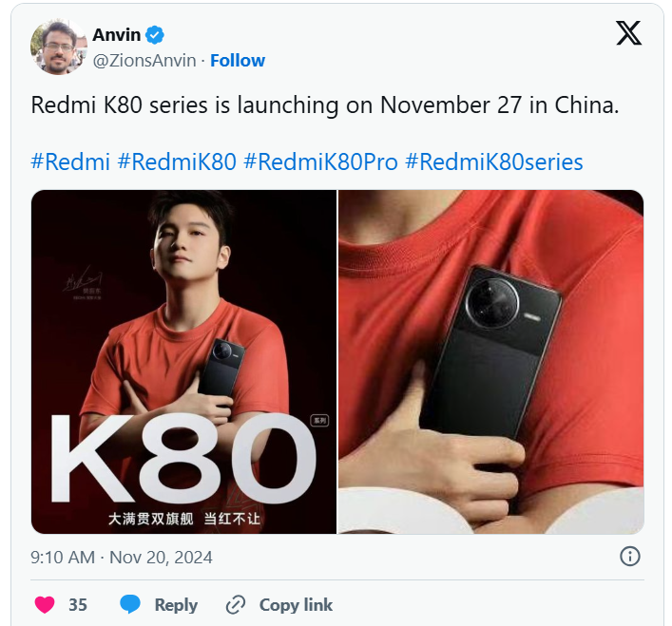Like the tweet with the heart icon

coord(45,604)
